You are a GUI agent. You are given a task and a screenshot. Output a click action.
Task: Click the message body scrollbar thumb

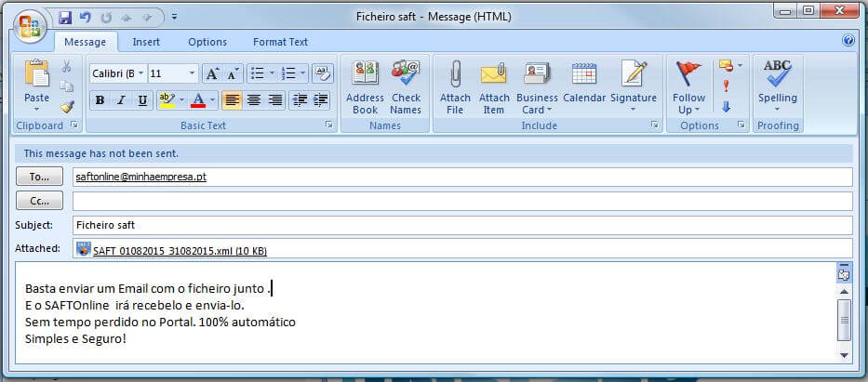(844, 320)
